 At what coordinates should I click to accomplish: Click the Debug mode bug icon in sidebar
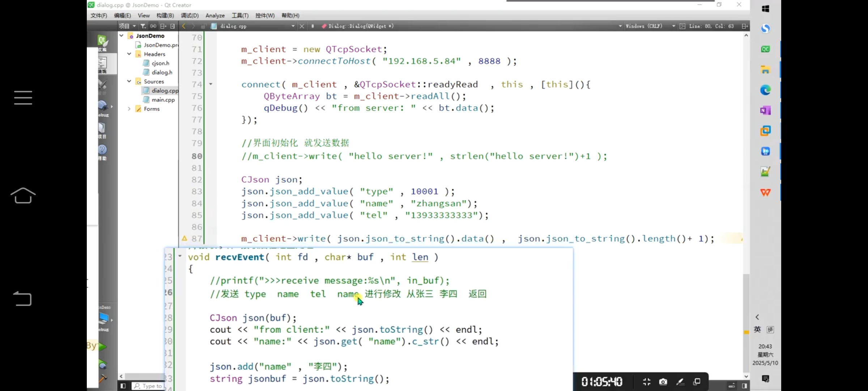click(103, 107)
